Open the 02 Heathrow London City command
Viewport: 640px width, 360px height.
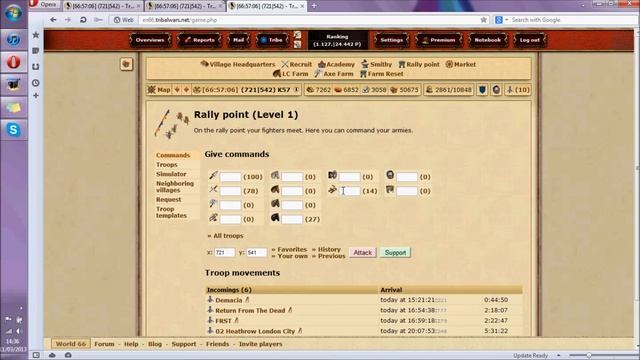coord(255,331)
